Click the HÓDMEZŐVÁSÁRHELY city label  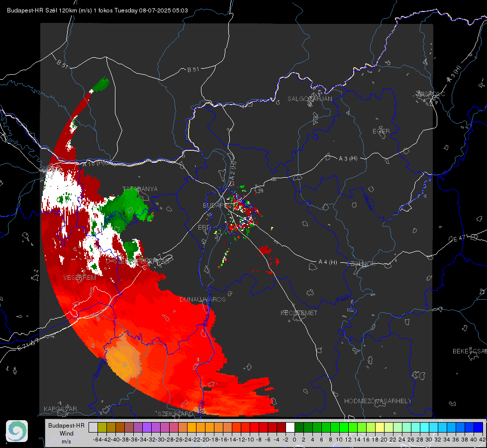[x=378, y=401]
